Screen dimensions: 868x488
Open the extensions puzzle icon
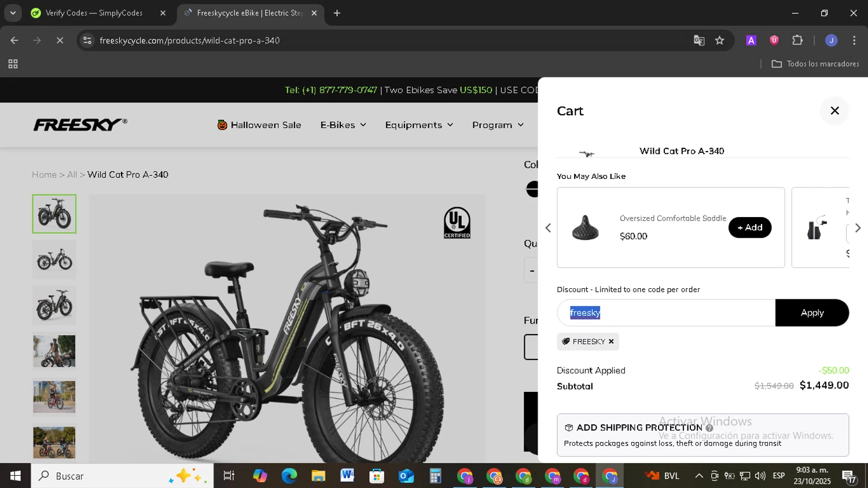point(797,41)
